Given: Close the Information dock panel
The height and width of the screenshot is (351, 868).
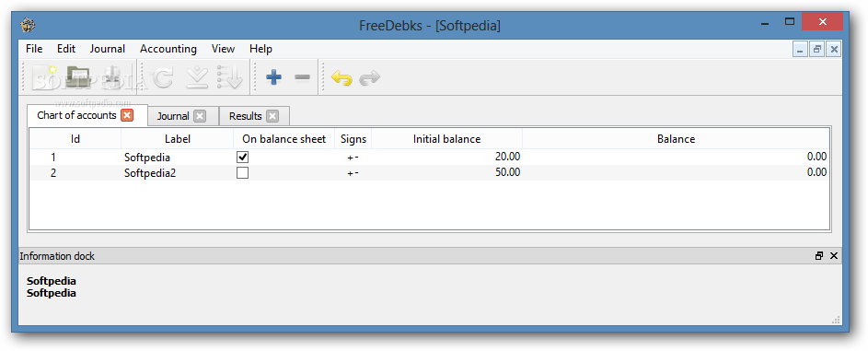Looking at the screenshot, I should click(834, 256).
